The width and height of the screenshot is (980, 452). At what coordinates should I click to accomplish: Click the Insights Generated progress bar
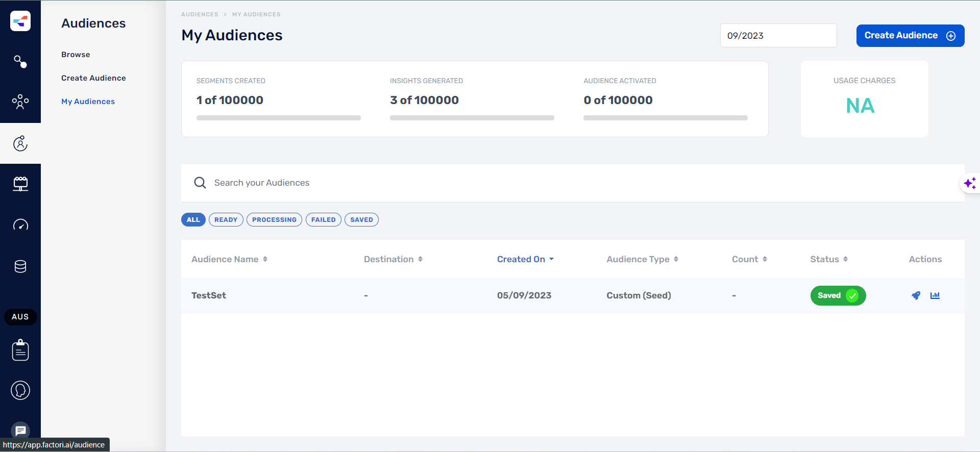pyautogui.click(x=472, y=118)
